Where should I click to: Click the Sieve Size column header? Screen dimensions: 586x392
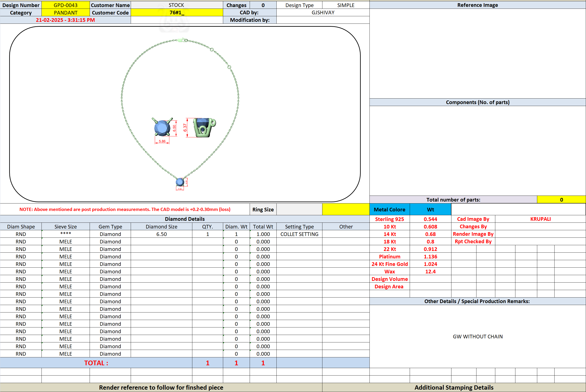pos(65,227)
